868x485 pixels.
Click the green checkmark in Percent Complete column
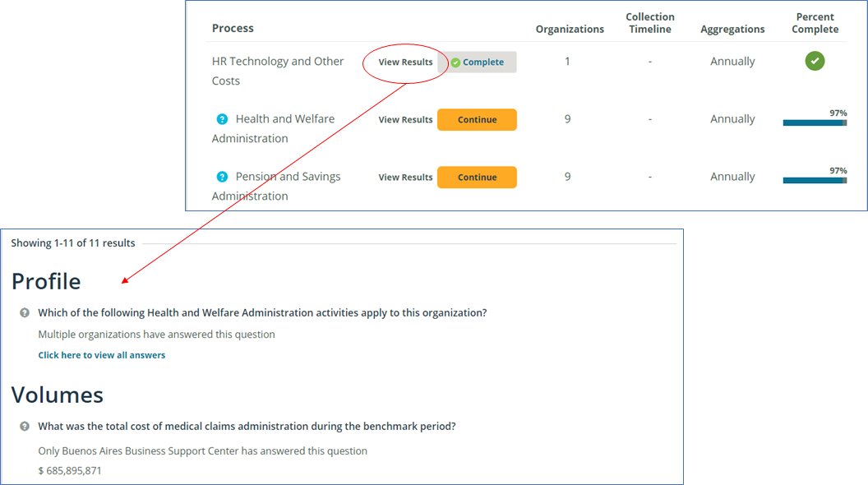pos(815,61)
